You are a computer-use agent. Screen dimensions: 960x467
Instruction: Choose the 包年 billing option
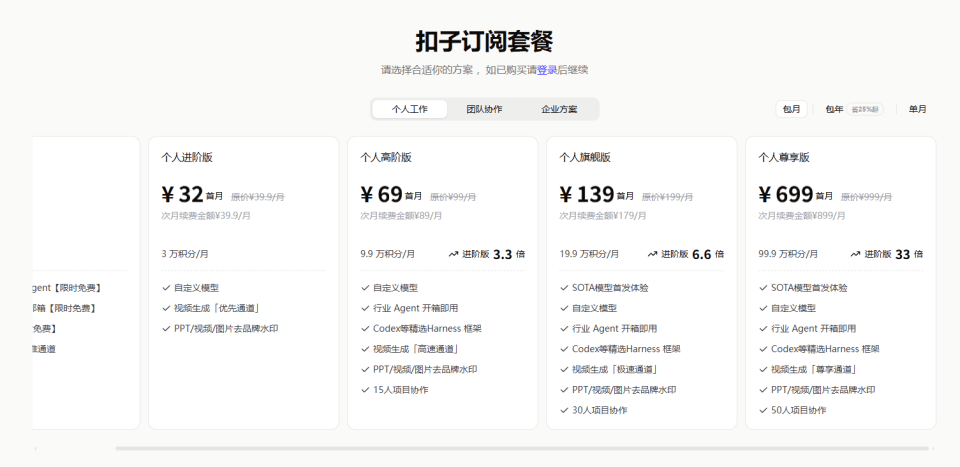834,109
